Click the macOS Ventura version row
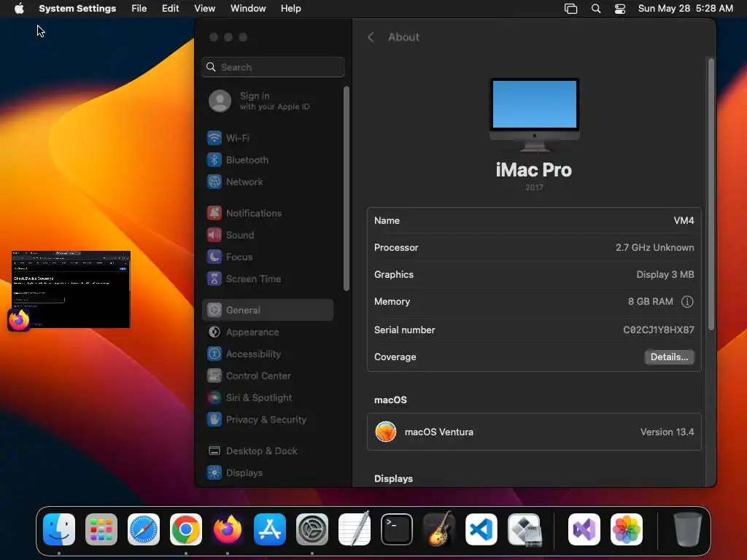This screenshot has width=747, height=560. (534, 432)
